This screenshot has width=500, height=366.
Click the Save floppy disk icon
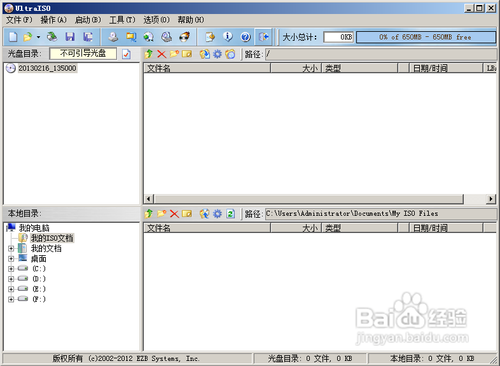(70, 37)
